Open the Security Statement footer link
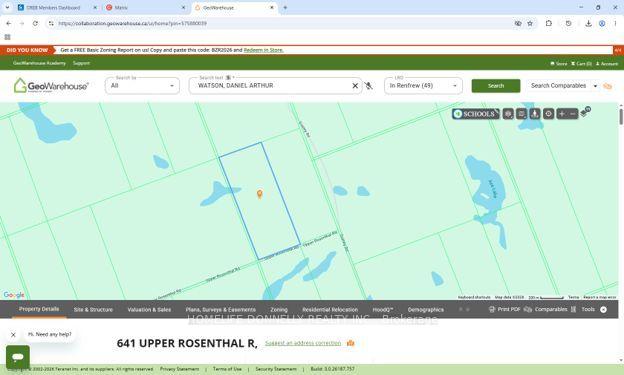This screenshot has width=624, height=375. (276, 369)
